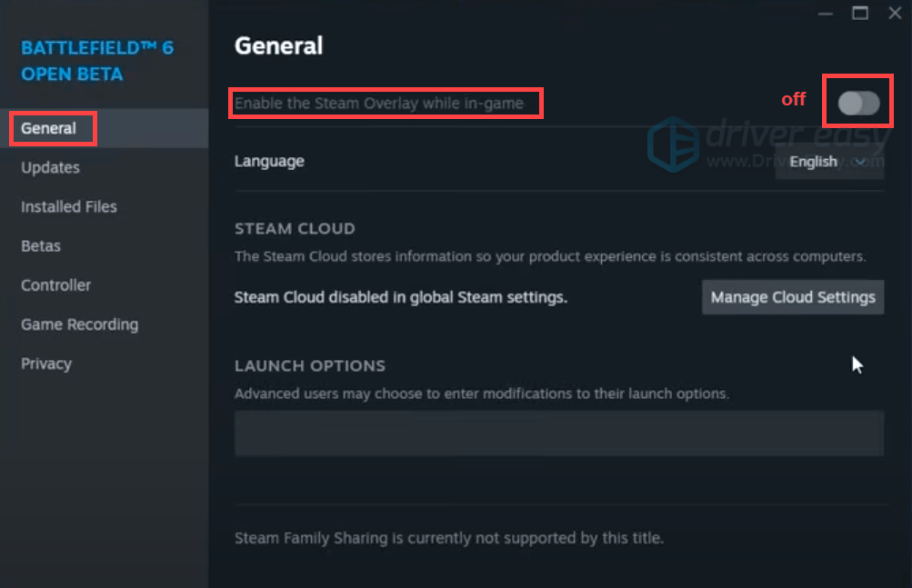This screenshot has width=912, height=588.
Task: Click the Launch Options heading
Action: [x=310, y=365]
